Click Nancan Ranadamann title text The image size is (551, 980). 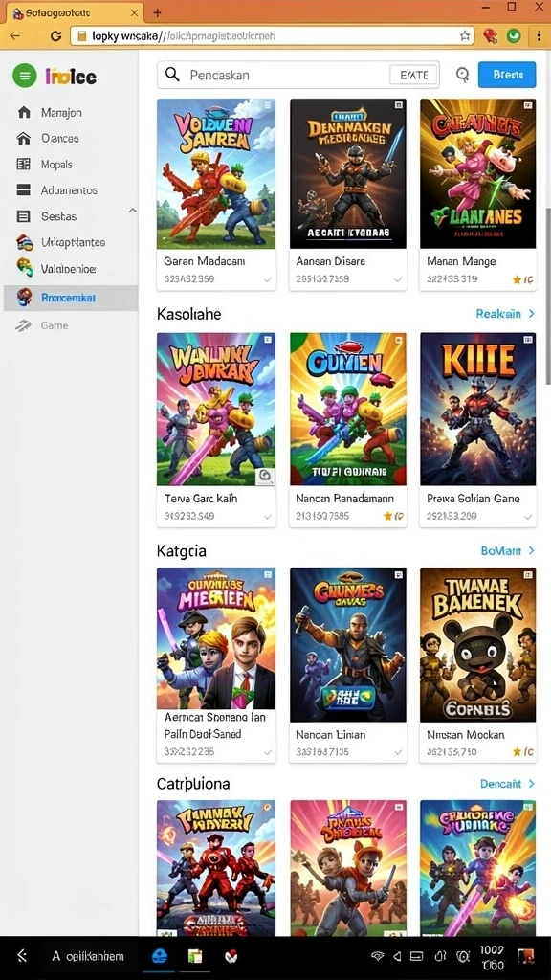pos(344,498)
